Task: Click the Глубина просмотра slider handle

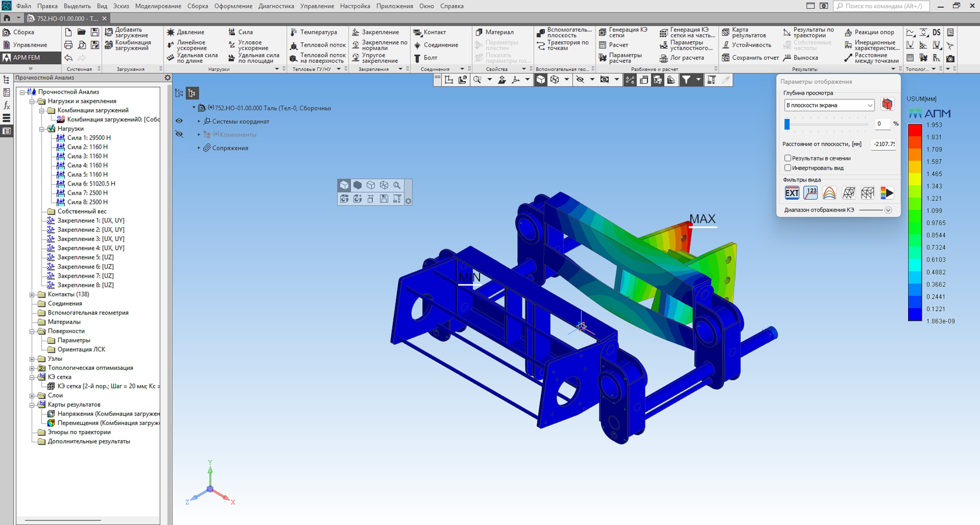Action: click(x=787, y=124)
